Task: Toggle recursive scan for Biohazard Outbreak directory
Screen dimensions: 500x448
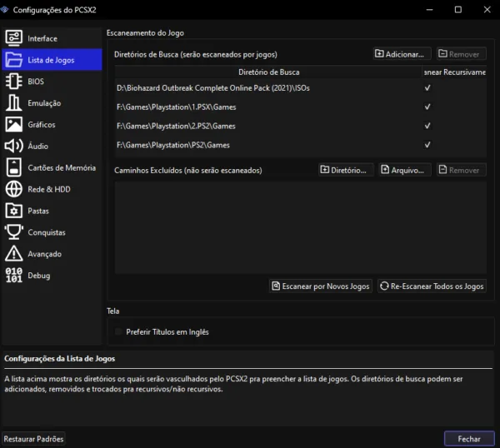Action: [x=427, y=87]
